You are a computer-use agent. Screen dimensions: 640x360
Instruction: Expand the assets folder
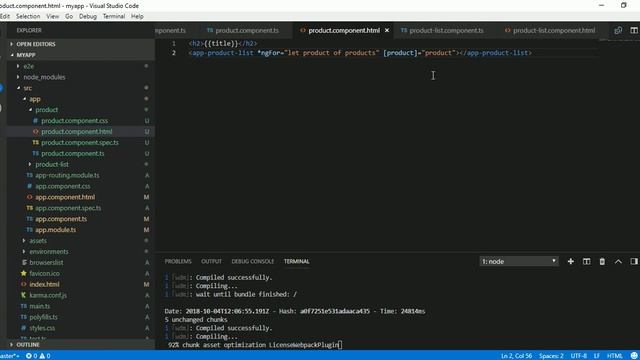pos(38,240)
